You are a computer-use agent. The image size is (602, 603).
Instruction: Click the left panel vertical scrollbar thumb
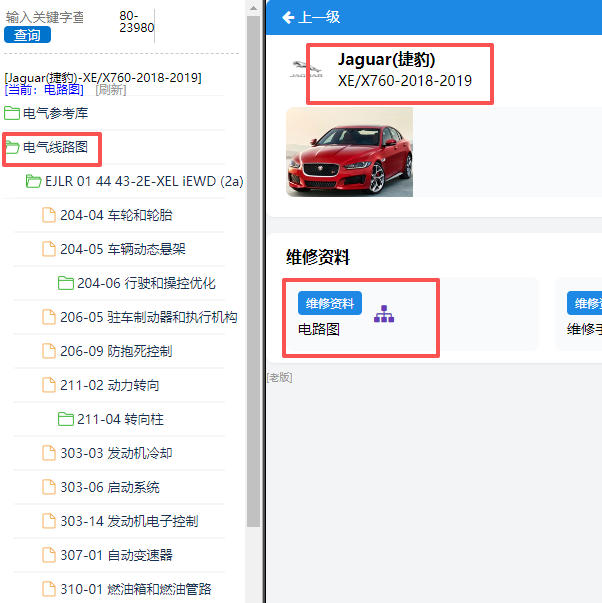(x=253, y=272)
